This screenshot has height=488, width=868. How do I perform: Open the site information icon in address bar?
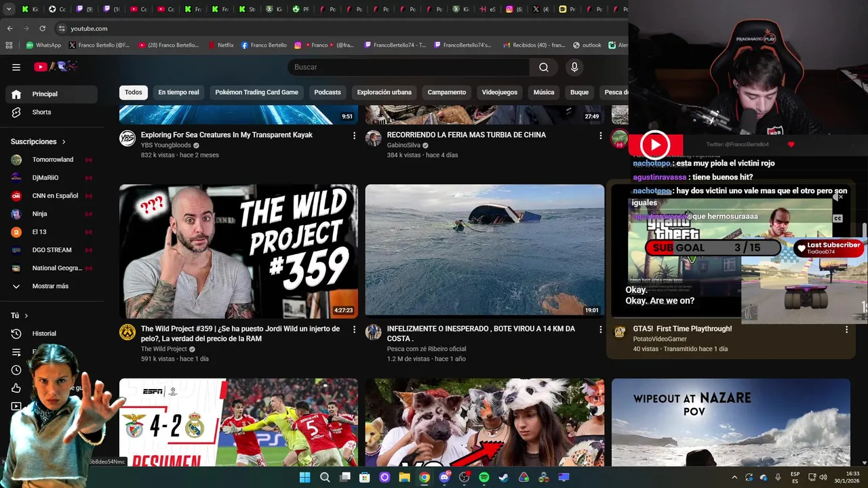point(62,28)
